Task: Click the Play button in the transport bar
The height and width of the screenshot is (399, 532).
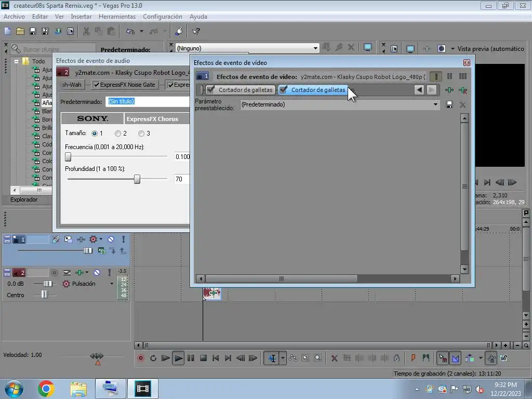Action: coord(178,358)
